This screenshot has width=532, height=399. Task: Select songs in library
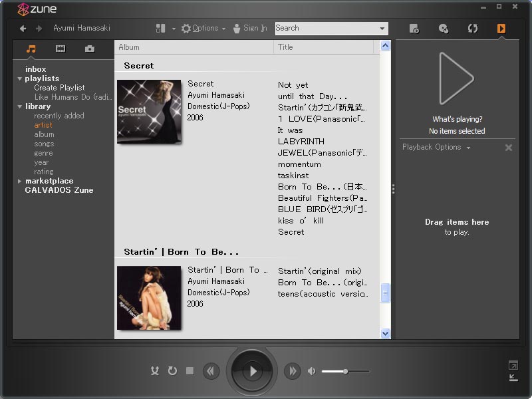[x=44, y=144]
